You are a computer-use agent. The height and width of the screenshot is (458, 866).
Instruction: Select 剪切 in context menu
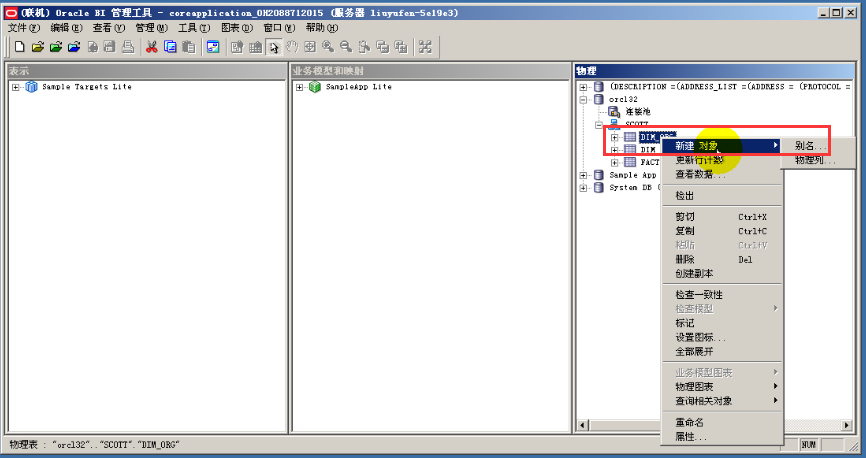[x=722, y=217]
